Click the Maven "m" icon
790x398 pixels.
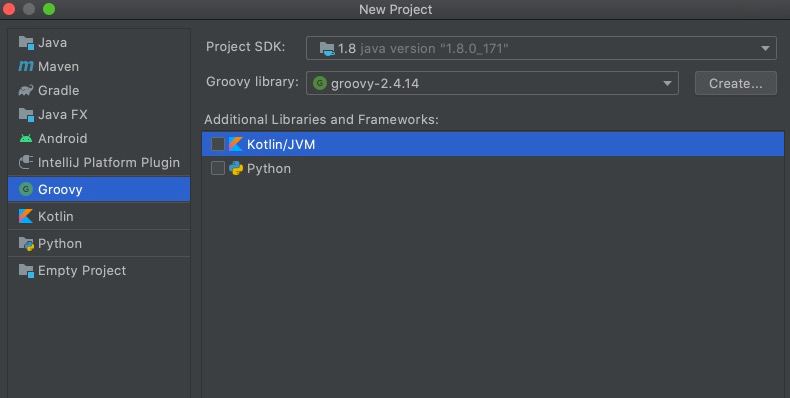tap(26, 67)
